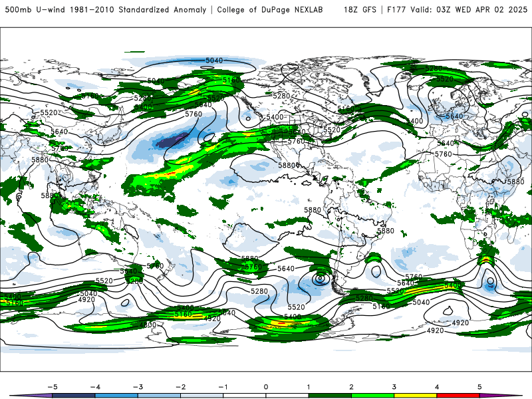Image resolution: width=532 pixels, height=399 pixels.
Task: Click the '18Z GFS' model run label
Action: (360, 10)
